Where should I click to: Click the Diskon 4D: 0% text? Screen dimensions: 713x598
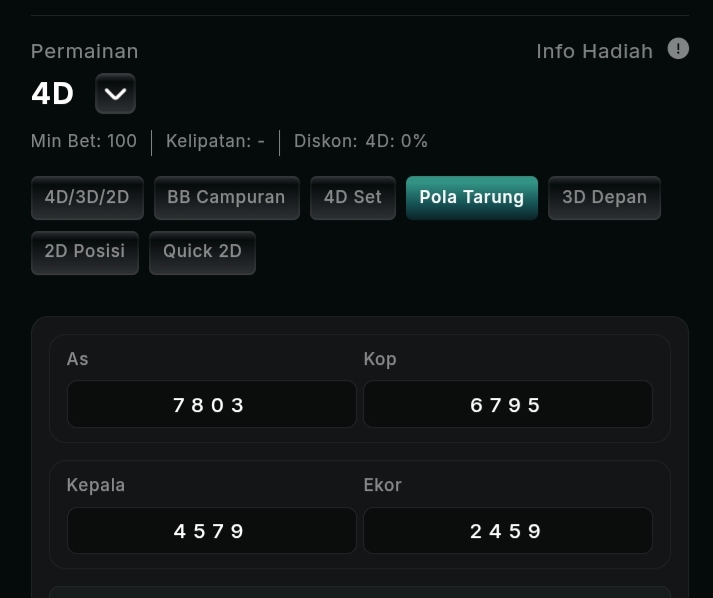(x=361, y=141)
